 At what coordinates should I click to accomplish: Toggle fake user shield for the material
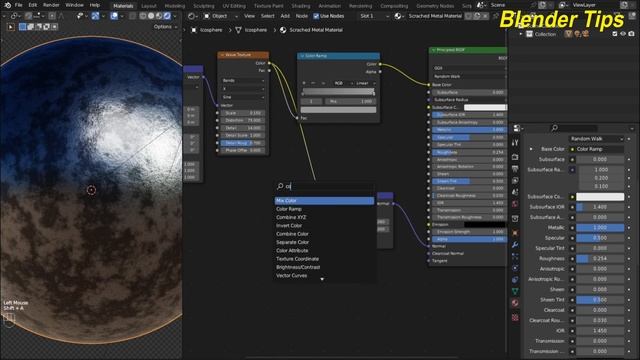pos(469,16)
